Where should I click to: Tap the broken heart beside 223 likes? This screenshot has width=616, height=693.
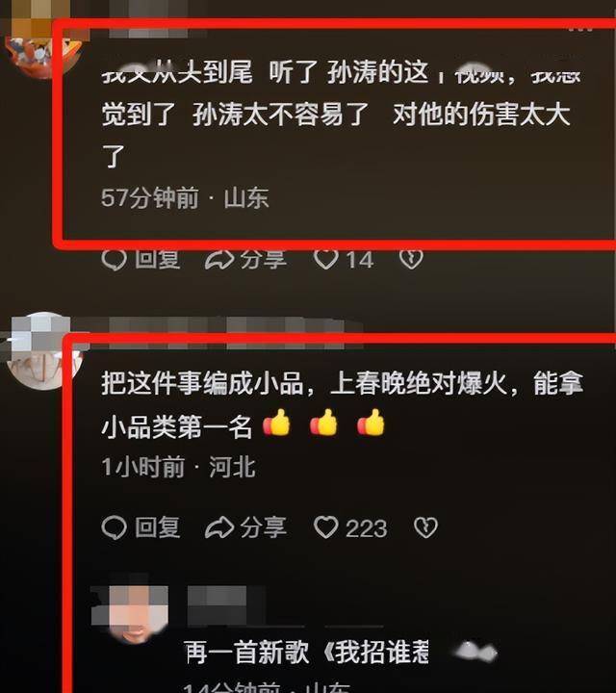[x=425, y=527]
